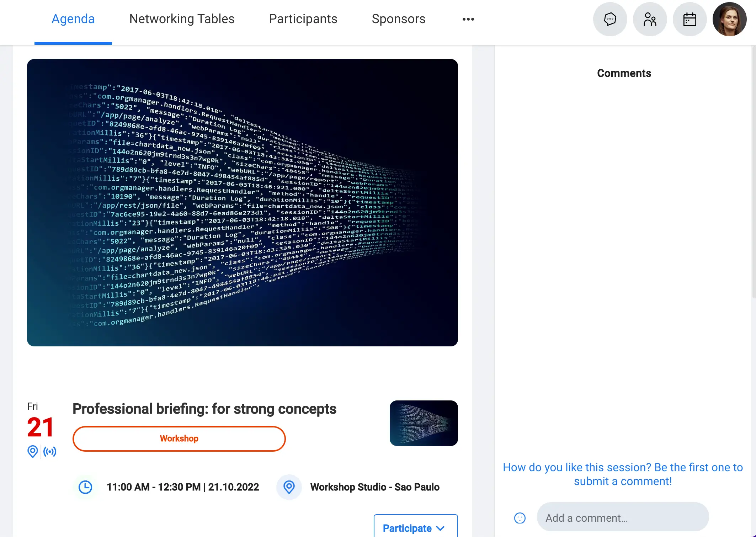Open the participants list icon

pyautogui.click(x=650, y=19)
